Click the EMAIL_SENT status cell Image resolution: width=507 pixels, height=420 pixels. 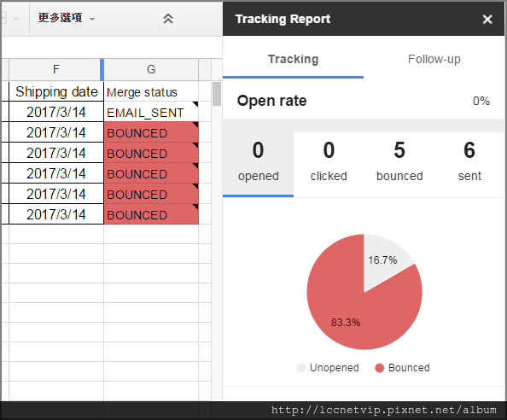pos(151,112)
